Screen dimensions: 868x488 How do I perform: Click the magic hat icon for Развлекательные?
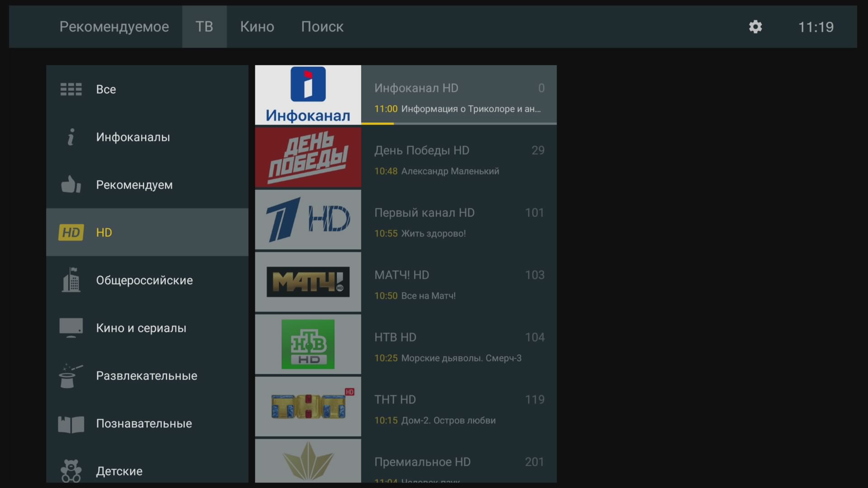click(x=70, y=375)
